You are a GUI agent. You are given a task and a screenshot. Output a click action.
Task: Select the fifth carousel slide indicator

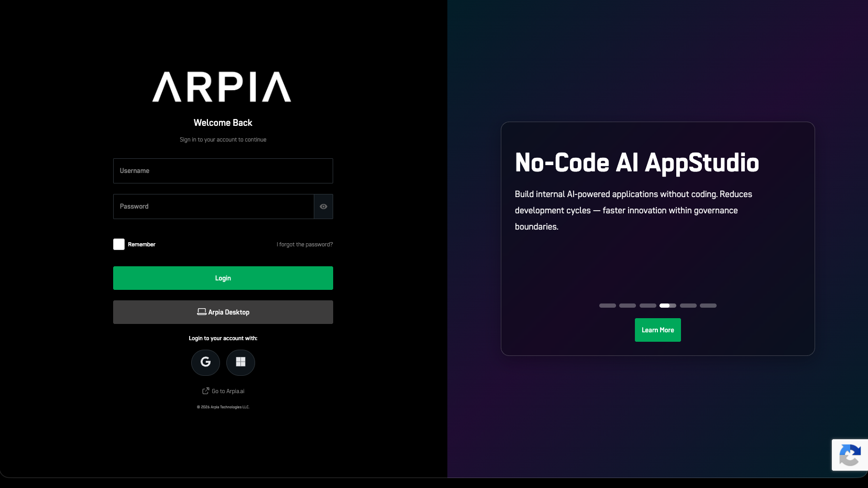pos(688,306)
